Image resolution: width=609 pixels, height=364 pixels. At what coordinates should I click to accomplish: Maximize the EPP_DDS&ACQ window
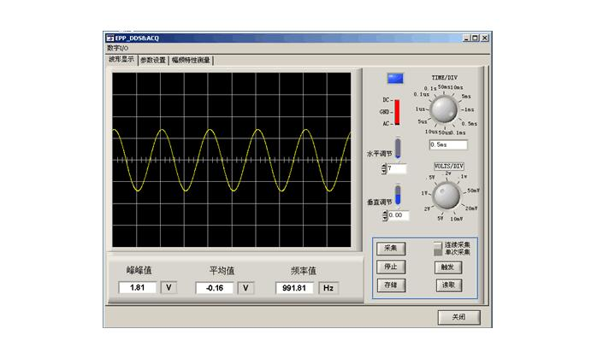pos(474,38)
